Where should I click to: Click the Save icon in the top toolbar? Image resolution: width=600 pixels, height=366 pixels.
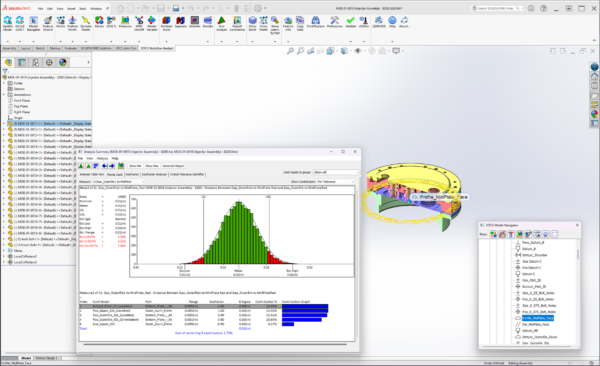click(161, 8)
